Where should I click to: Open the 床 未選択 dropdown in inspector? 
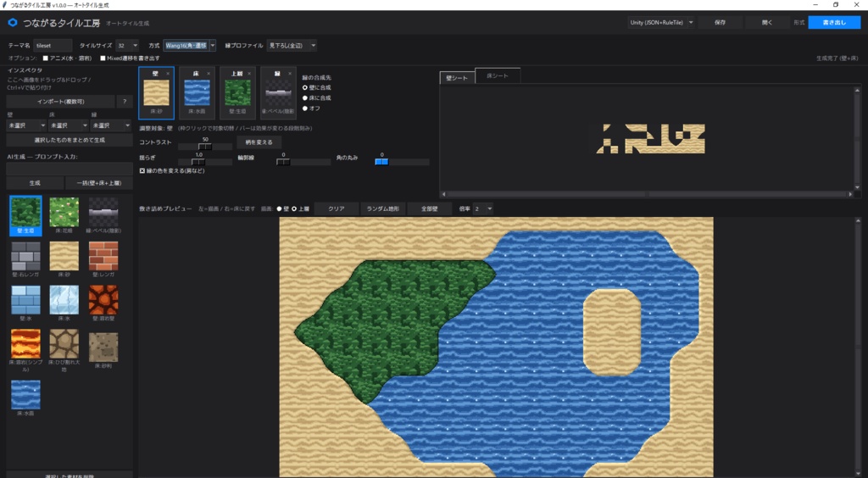point(68,125)
